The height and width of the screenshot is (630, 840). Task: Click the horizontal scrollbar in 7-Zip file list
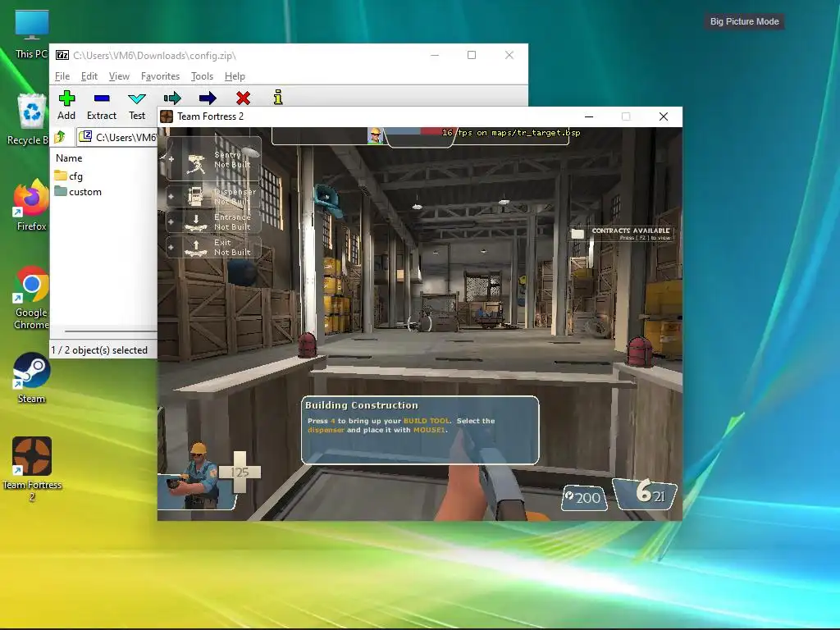click(111, 331)
